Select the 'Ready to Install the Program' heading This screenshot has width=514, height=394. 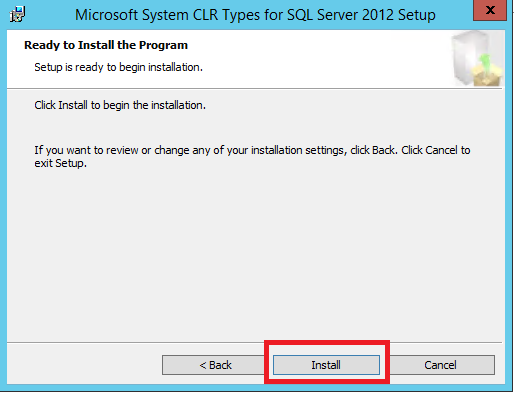[106, 45]
